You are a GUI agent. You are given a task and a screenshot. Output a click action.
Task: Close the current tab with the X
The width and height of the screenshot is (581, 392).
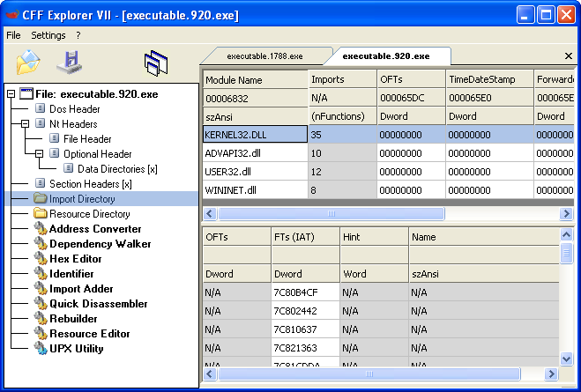coord(568,56)
